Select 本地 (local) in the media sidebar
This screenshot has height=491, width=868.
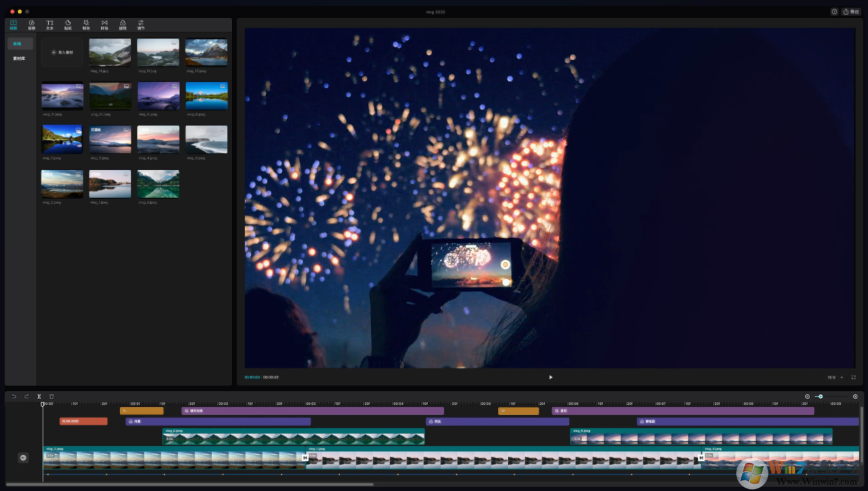coord(20,44)
